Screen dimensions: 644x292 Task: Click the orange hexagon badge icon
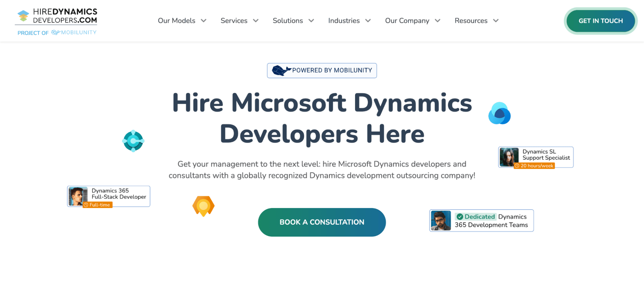203,206
